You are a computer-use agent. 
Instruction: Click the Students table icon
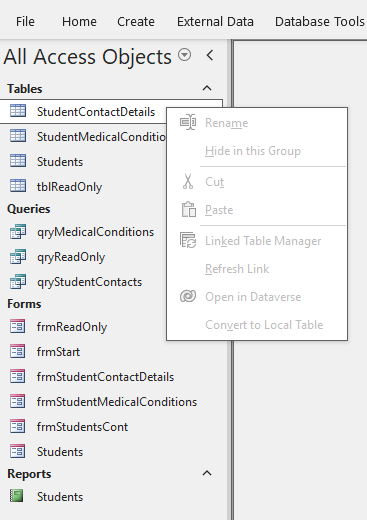[18, 161]
